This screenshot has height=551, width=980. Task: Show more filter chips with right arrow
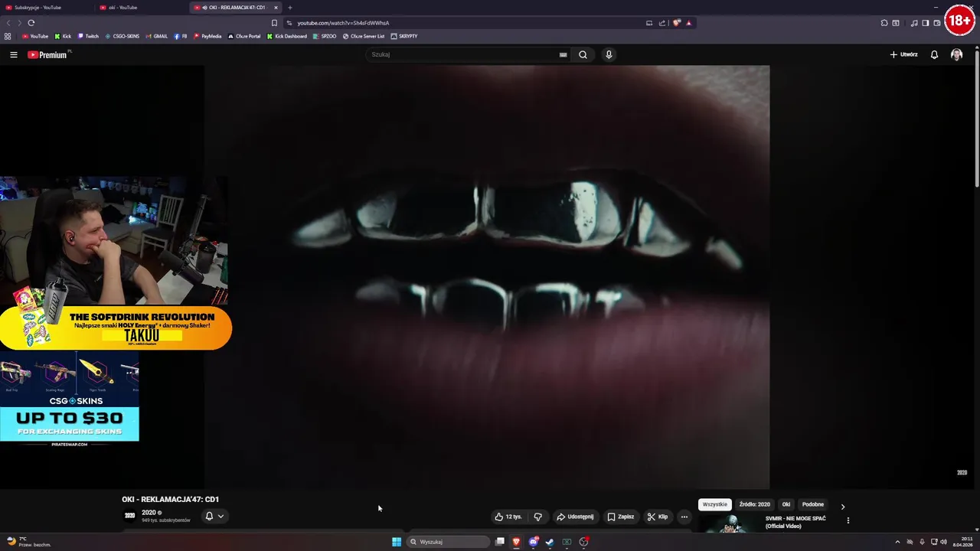pyautogui.click(x=843, y=506)
